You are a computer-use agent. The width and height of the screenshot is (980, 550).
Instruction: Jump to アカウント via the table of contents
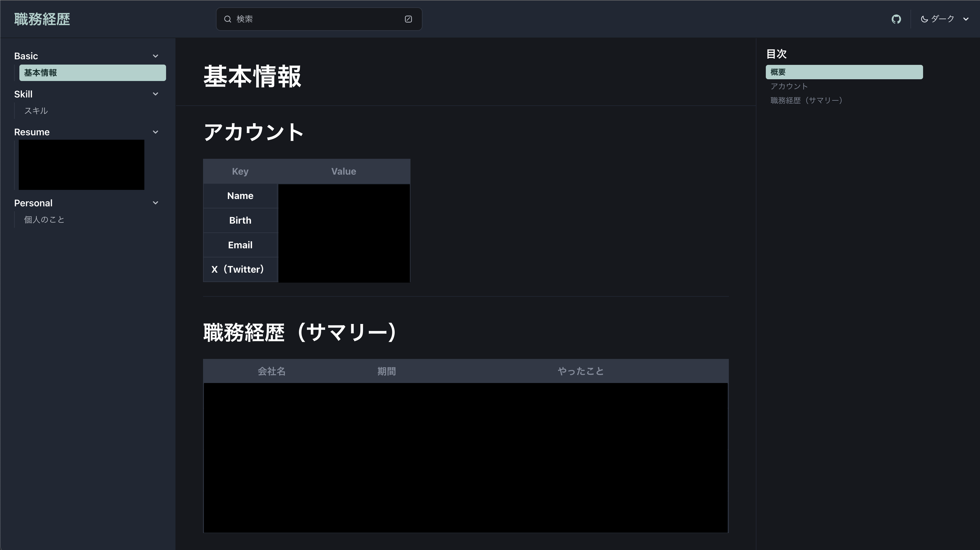(789, 86)
